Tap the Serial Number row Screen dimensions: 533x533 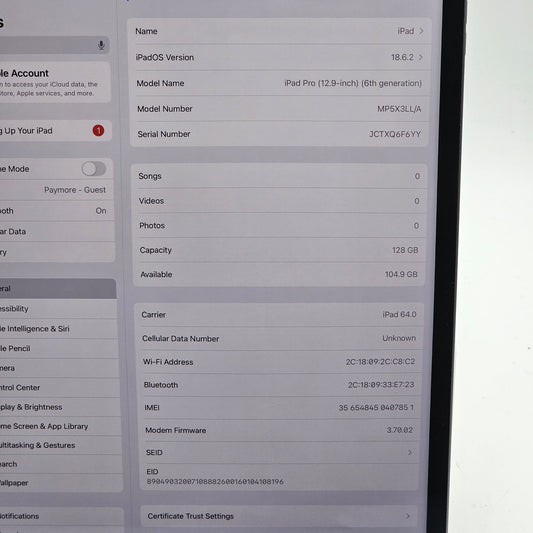[279, 134]
